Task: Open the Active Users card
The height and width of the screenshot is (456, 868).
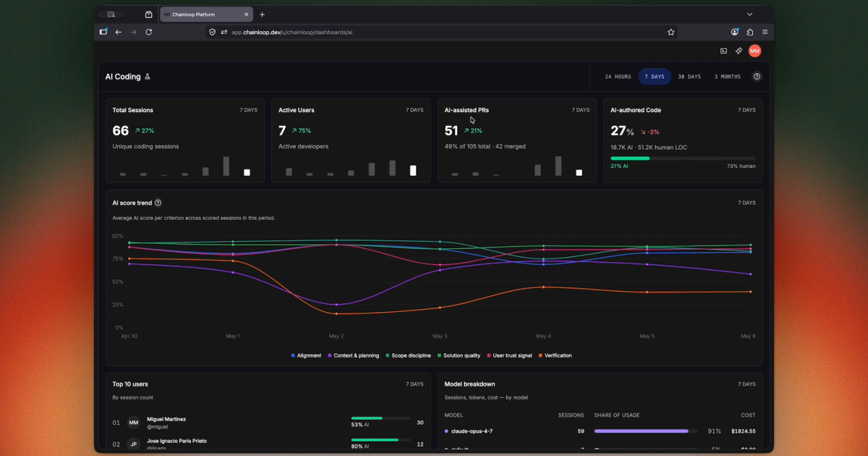Action: point(351,140)
